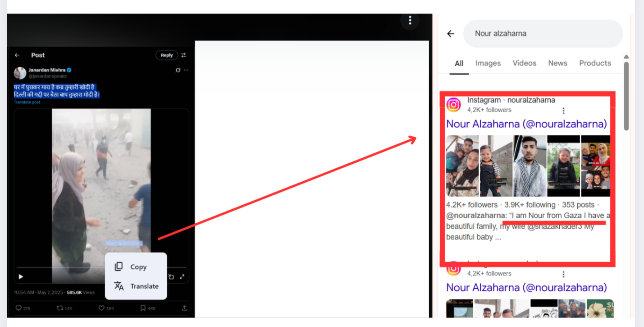Screen dimensions: 644x327
Task: Click the video loop icon beside fullscreen
Action: [171, 276]
